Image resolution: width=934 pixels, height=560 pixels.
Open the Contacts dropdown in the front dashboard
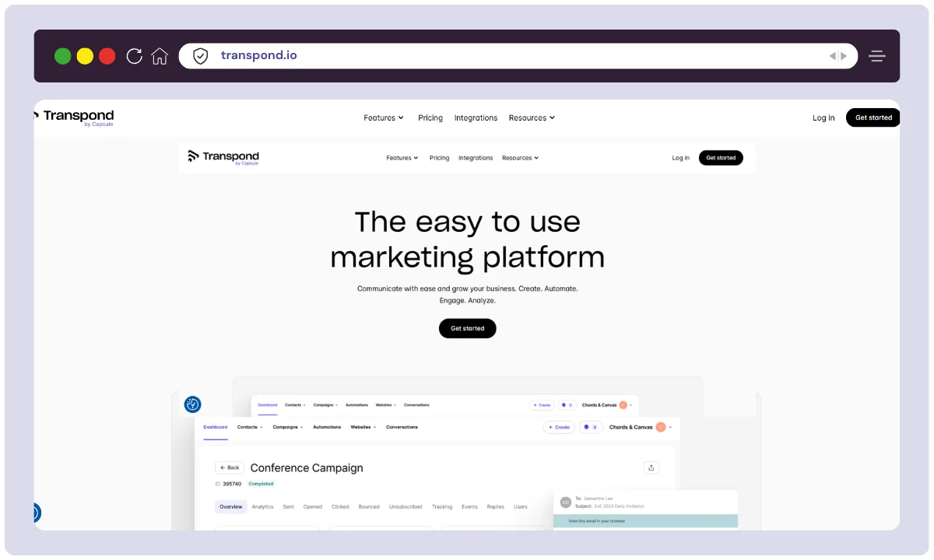pos(250,427)
